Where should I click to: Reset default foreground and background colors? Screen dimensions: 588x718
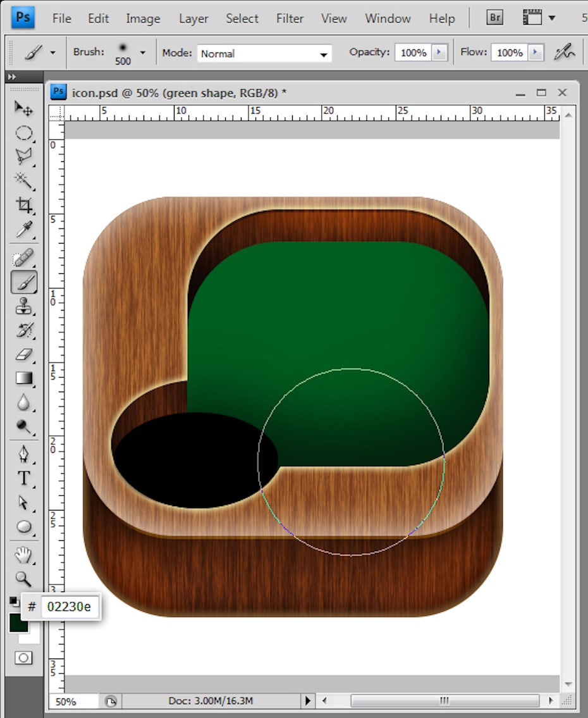click(x=13, y=600)
